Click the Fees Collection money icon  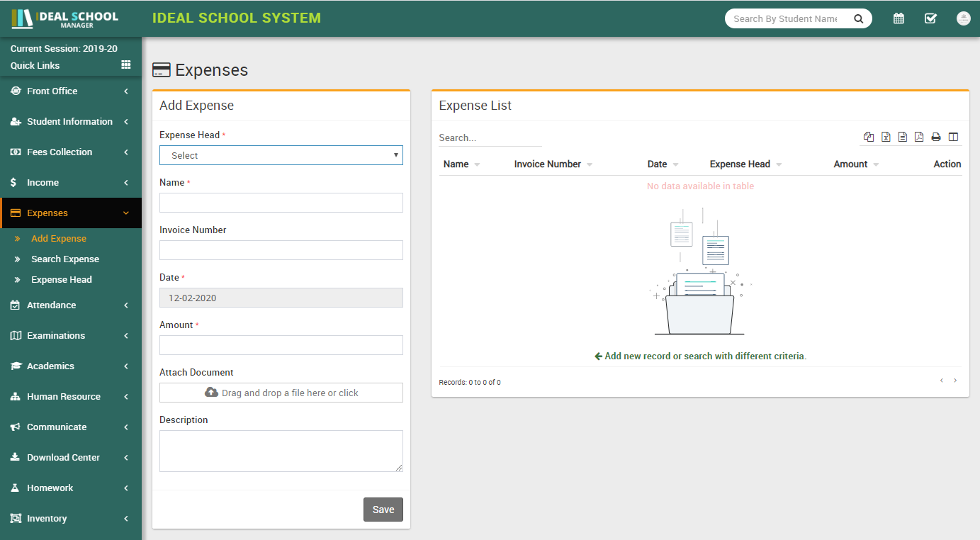[x=16, y=152]
